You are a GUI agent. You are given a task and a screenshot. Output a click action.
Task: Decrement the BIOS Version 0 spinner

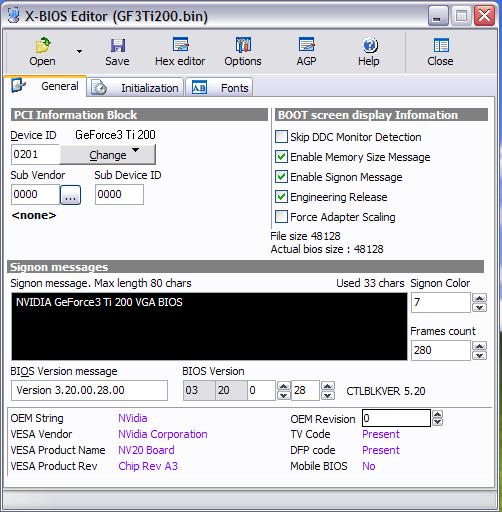284,395
